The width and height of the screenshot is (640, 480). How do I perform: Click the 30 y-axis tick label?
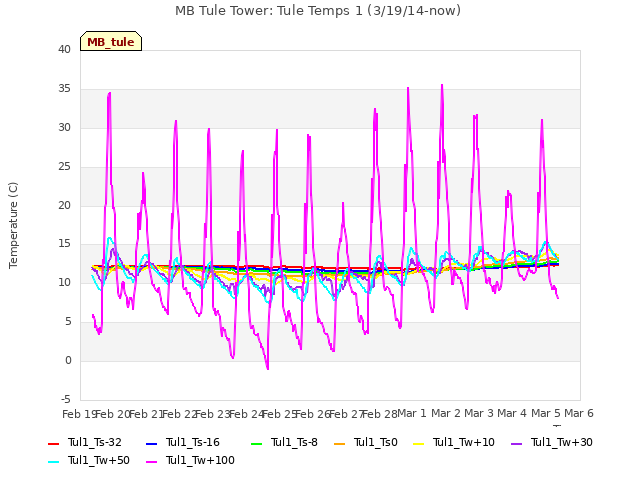click(x=64, y=127)
